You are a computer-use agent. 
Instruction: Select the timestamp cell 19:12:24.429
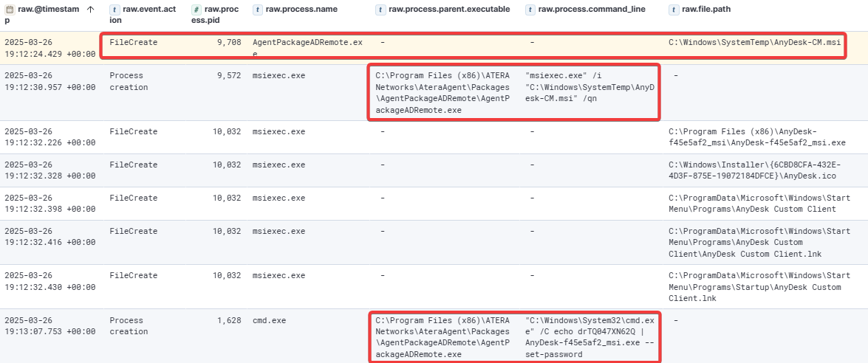point(49,47)
